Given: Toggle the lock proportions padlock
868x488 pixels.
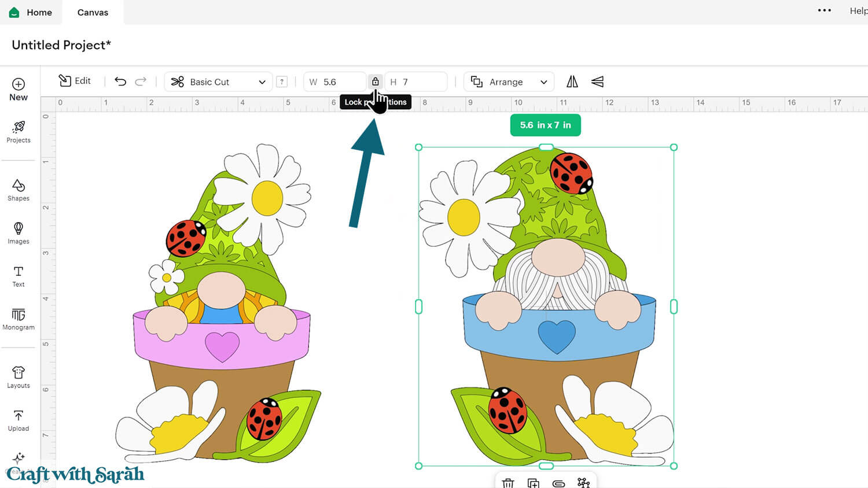Looking at the screenshot, I should (x=375, y=82).
